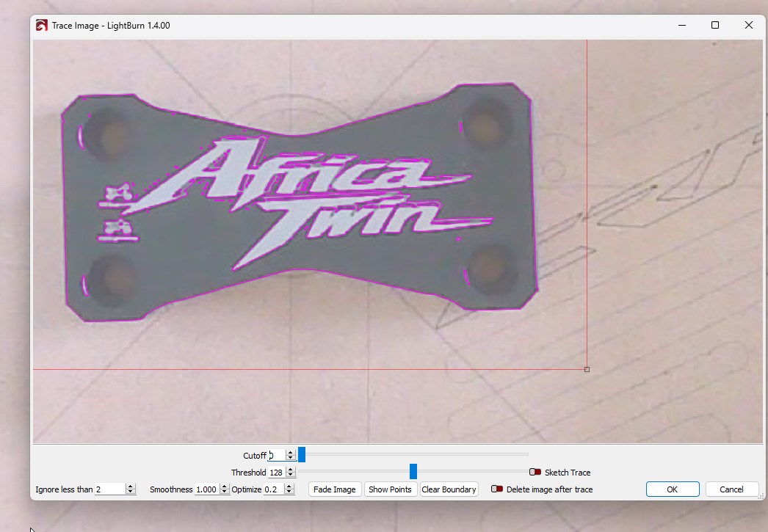The height and width of the screenshot is (532, 768).
Task: Click the Cutoff slider handle
Action: pos(302,455)
